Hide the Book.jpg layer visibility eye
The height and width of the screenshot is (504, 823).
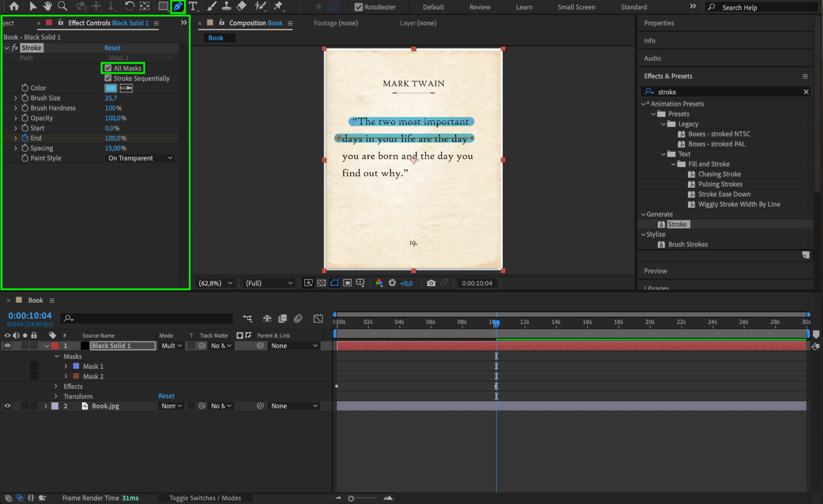7,406
